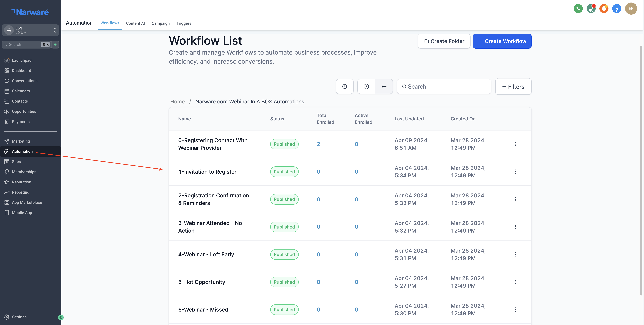The image size is (644, 325).
Task: Click the Name column header
Action: pos(185,119)
